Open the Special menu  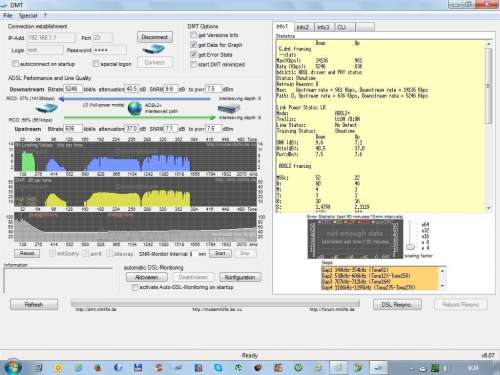pyautogui.click(x=28, y=15)
